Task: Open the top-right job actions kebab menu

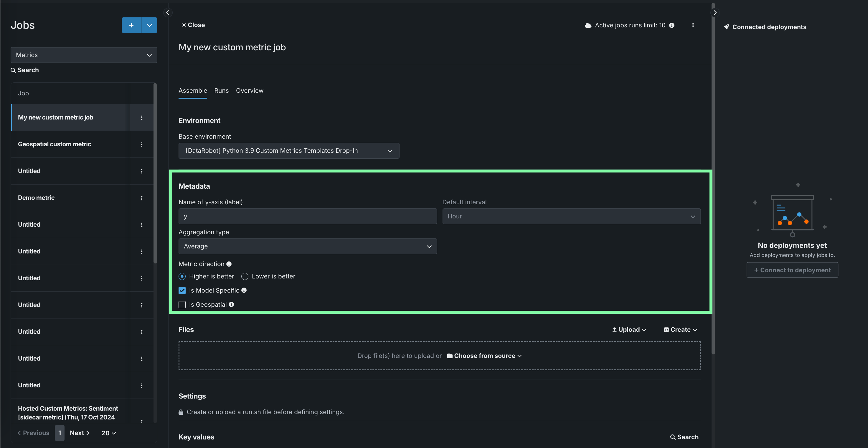Action: pyautogui.click(x=693, y=25)
